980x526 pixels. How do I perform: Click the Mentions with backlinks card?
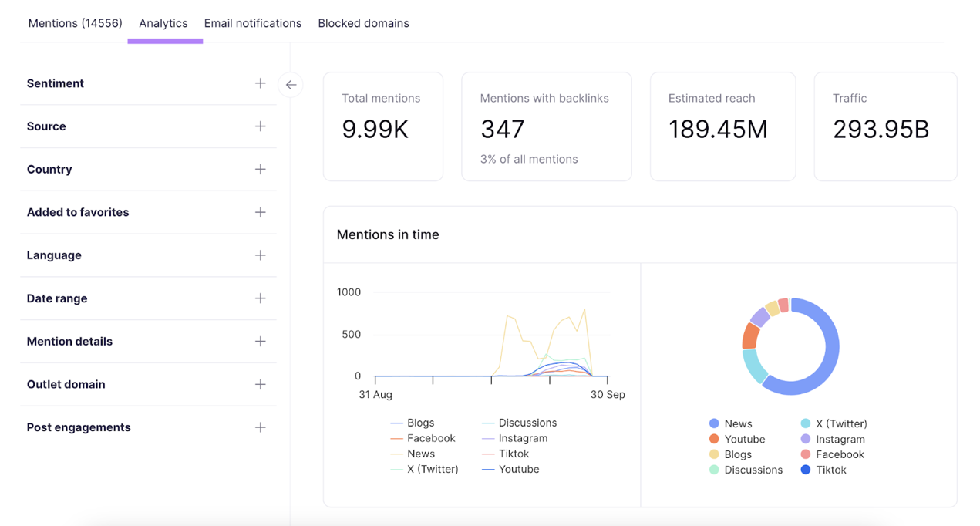coord(546,127)
